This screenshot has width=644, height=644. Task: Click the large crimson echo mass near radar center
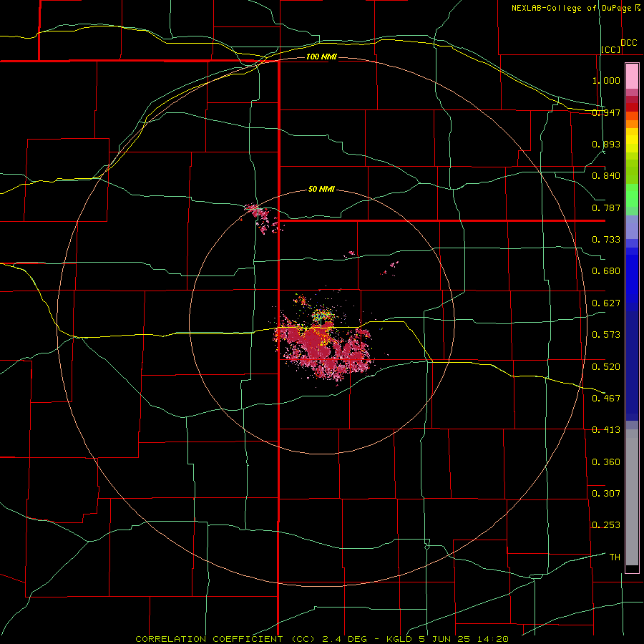tap(324, 349)
